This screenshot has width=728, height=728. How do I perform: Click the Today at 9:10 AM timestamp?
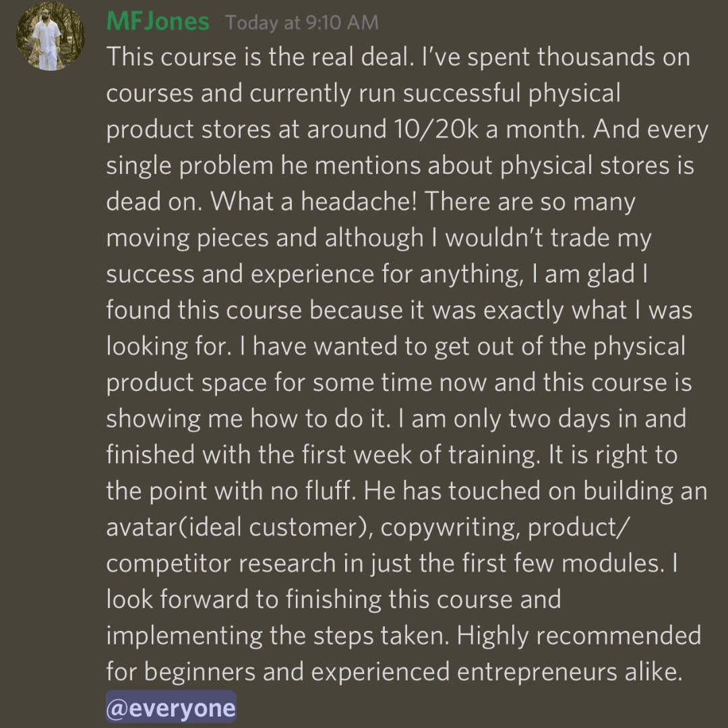[x=302, y=22]
